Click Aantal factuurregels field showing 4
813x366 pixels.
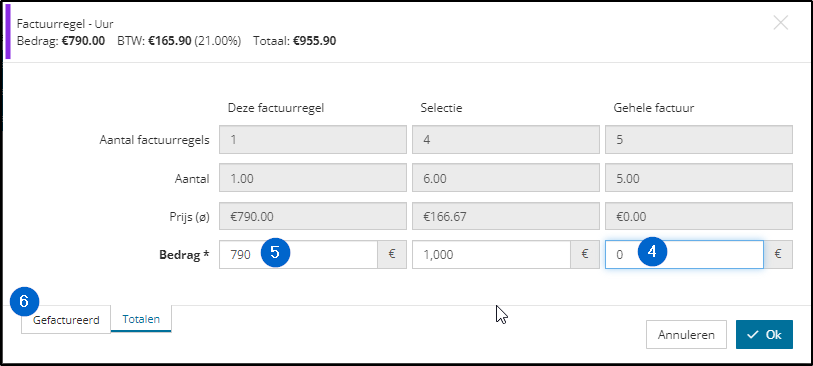coord(506,139)
